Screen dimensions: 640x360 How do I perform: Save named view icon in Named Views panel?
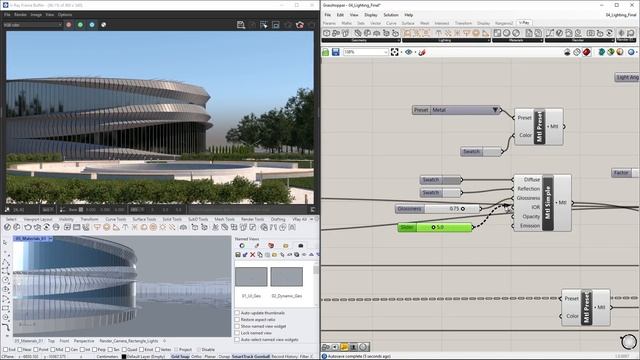238,255
